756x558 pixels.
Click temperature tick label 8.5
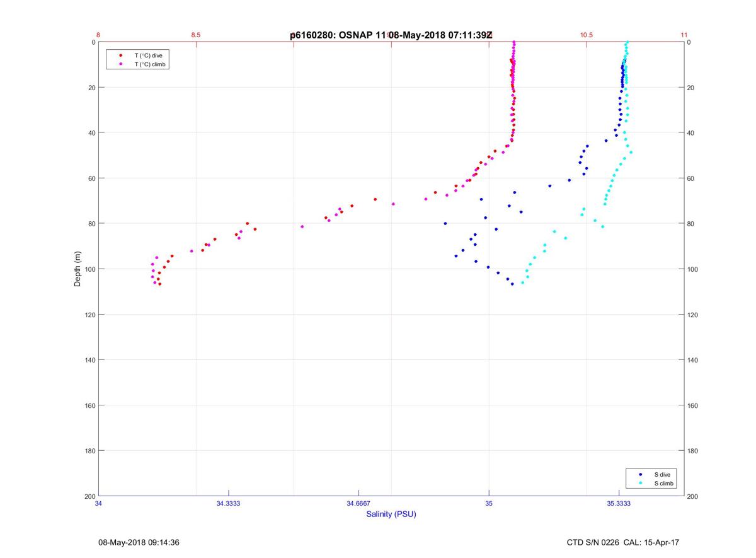coord(196,35)
